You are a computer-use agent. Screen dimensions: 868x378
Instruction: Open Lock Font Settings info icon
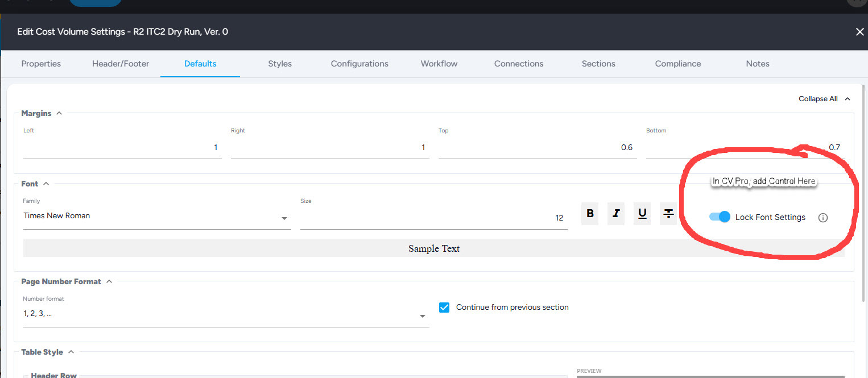(x=822, y=217)
